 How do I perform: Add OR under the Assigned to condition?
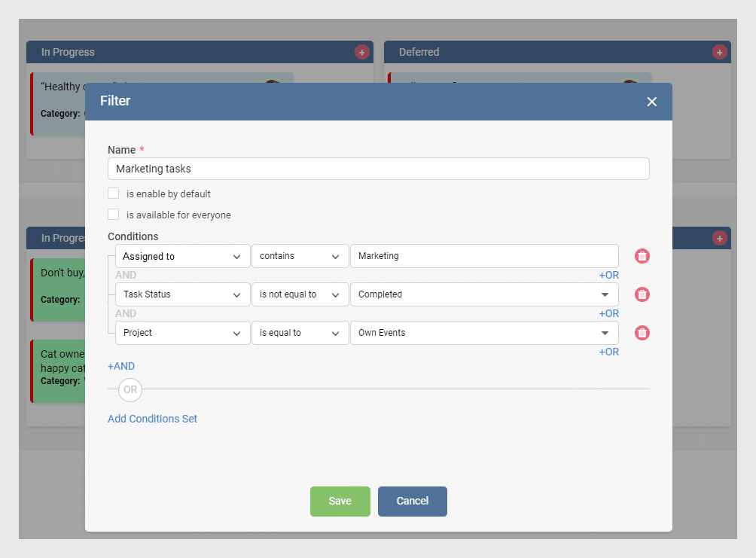(x=608, y=275)
